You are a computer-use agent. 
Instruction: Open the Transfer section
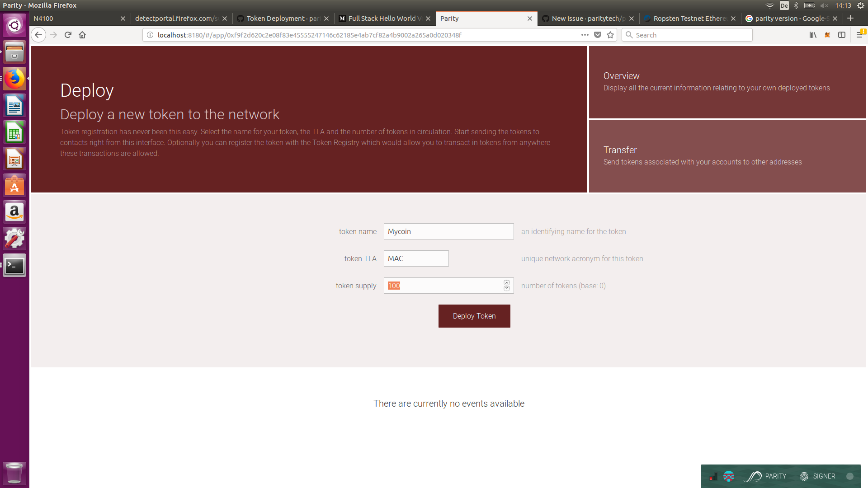(727, 156)
